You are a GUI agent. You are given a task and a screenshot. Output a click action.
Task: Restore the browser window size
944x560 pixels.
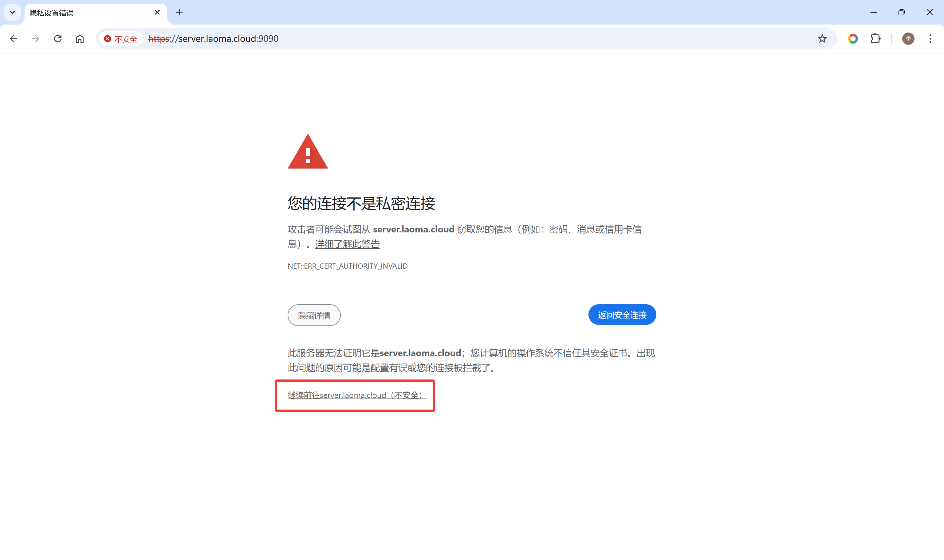click(x=902, y=12)
